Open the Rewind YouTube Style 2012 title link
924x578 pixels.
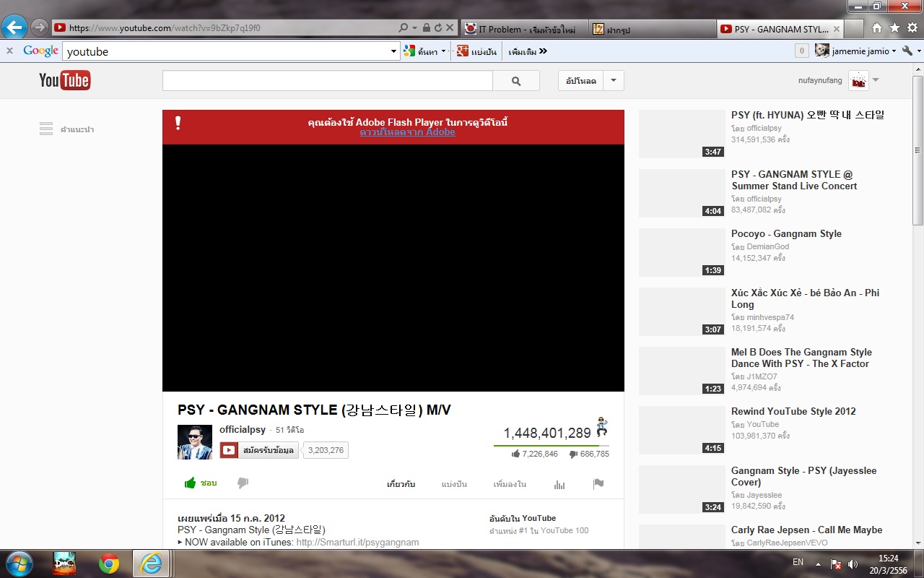[x=793, y=411]
